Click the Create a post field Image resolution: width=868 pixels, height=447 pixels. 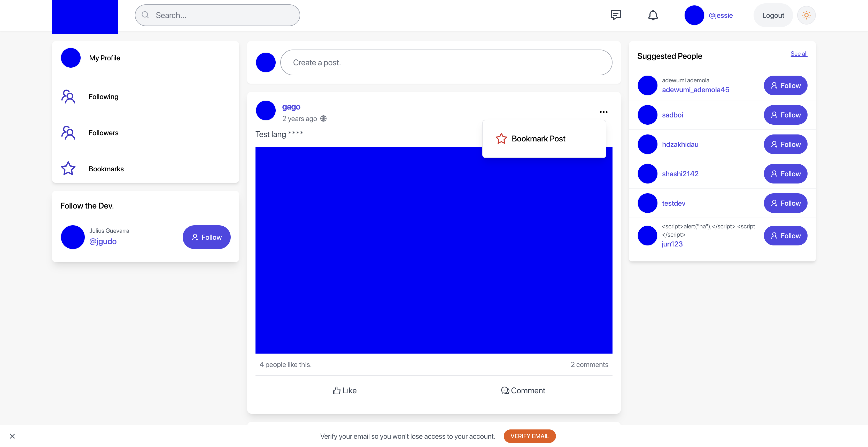446,63
